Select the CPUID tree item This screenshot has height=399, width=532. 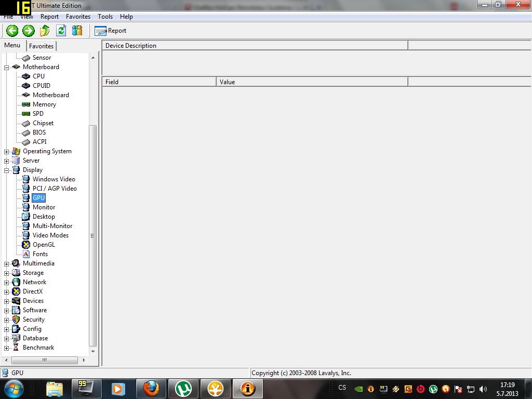[x=42, y=86]
